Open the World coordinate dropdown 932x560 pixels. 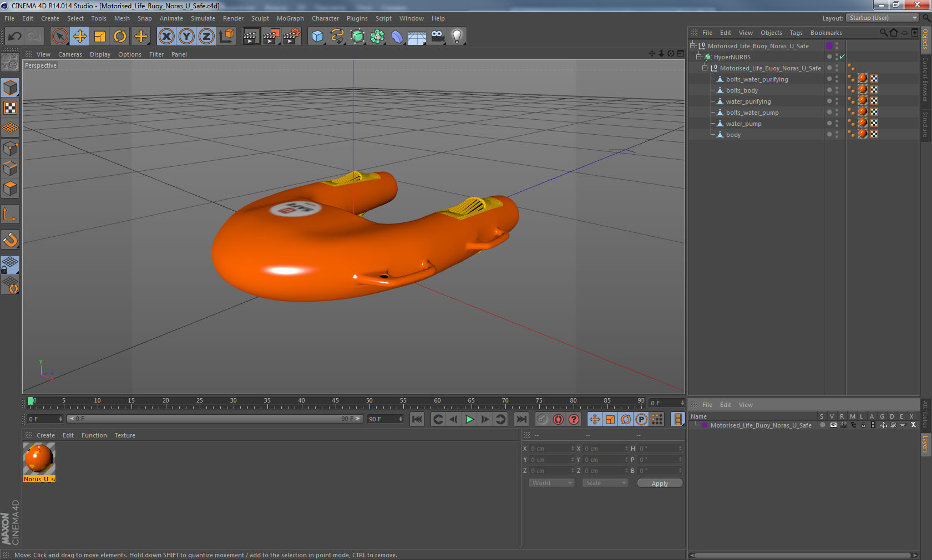tap(551, 483)
